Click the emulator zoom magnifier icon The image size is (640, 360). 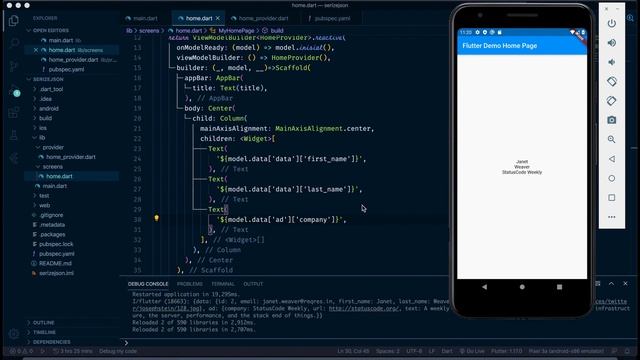tap(611, 139)
